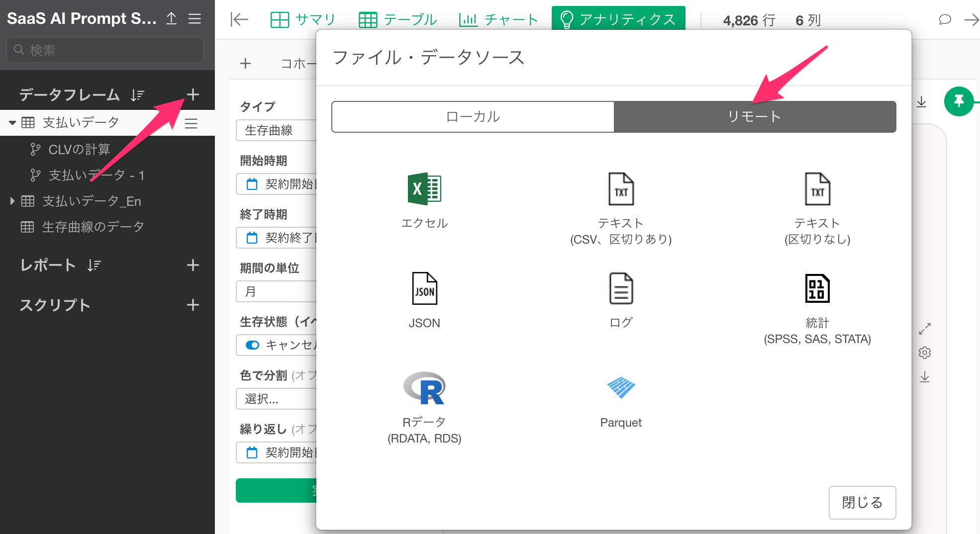980x534 pixels.
Task: Open the 支払いデータ - 1 branch
Action: (97, 175)
